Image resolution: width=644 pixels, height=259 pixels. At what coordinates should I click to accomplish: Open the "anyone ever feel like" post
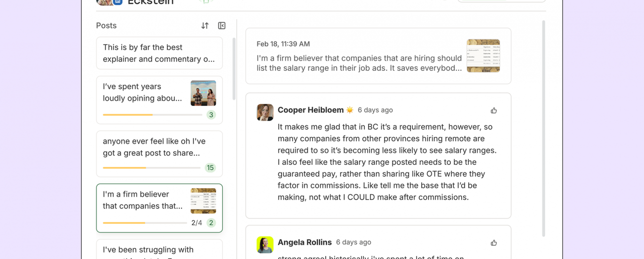[154, 147]
